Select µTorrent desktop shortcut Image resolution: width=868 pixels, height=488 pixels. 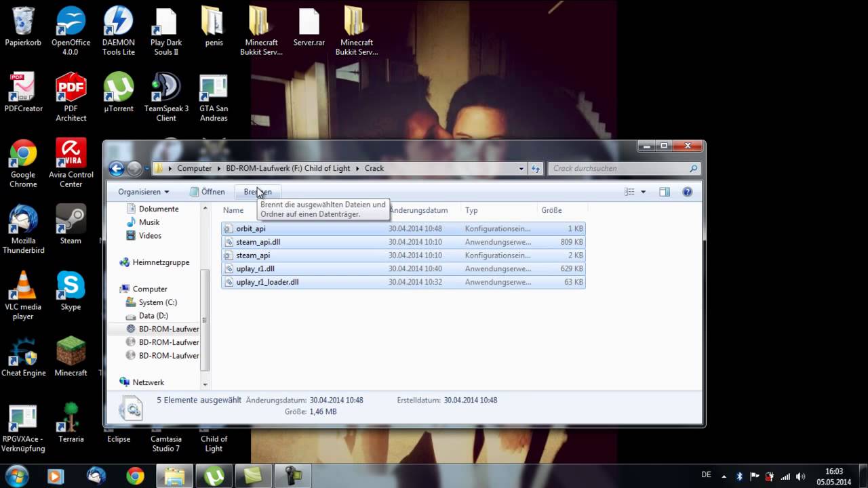[119, 93]
